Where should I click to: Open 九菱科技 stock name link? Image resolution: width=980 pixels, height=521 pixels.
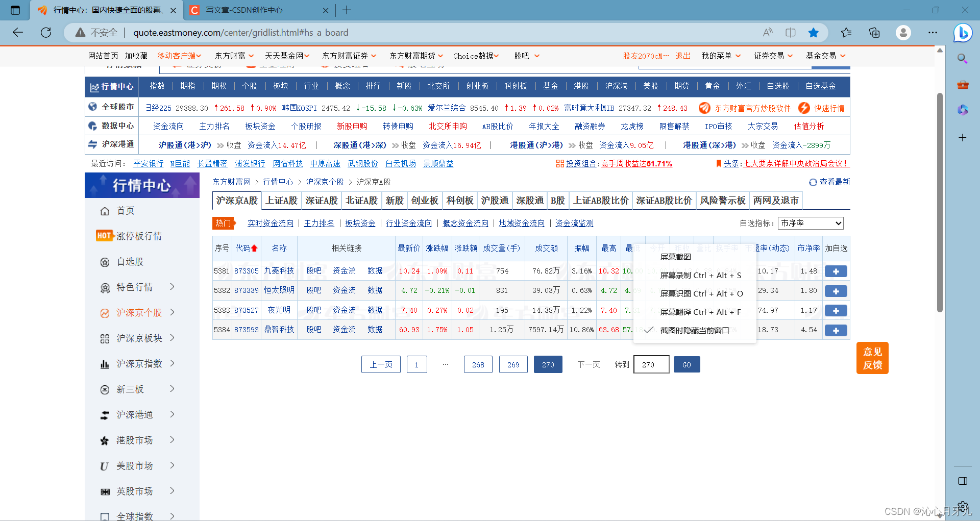coord(279,271)
